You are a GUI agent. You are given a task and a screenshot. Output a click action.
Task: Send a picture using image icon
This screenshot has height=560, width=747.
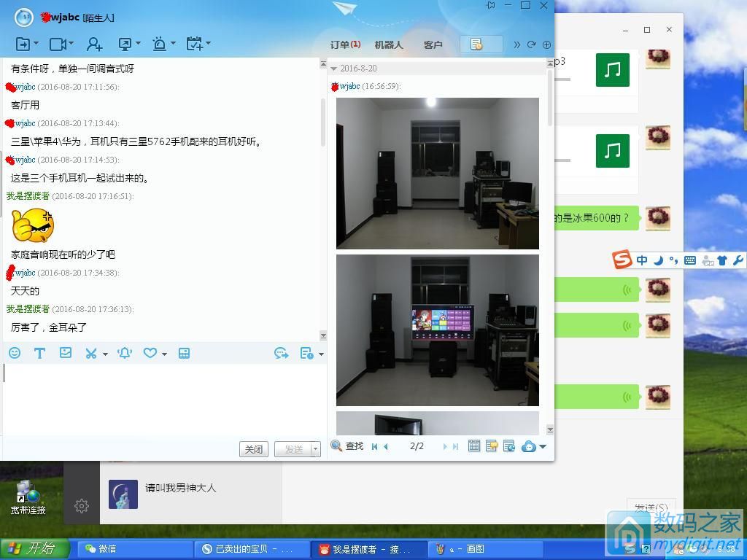coord(65,352)
